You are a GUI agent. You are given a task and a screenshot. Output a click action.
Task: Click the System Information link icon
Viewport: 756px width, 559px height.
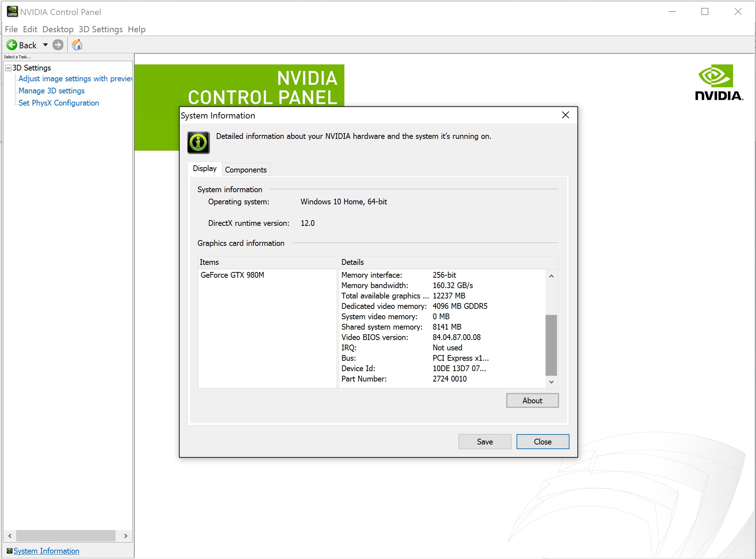(10, 550)
